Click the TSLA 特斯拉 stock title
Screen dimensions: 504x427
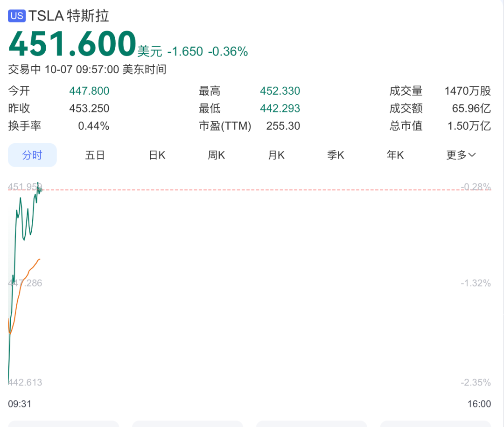69,16
